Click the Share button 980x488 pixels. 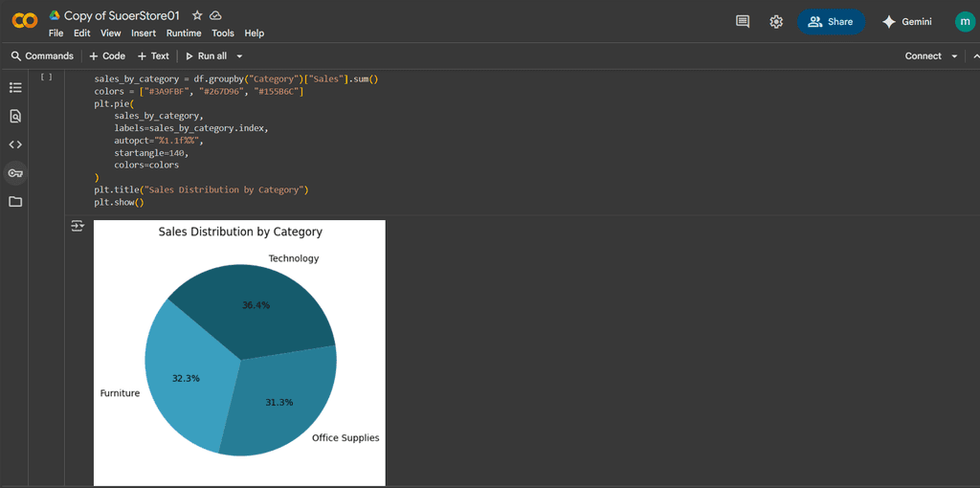[831, 22]
